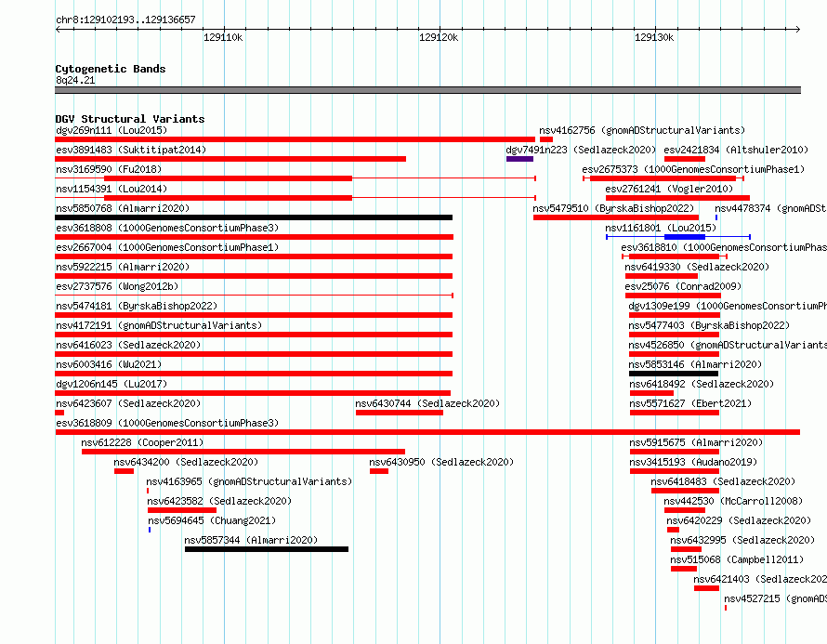Click nsv6423607 (Sedlazeck2020) label
The image size is (827, 644).
pos(128,403)
